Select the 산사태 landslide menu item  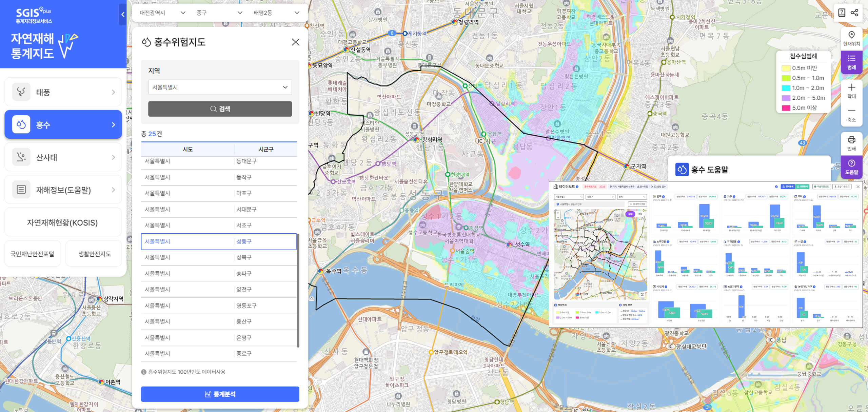pos(63,157)
